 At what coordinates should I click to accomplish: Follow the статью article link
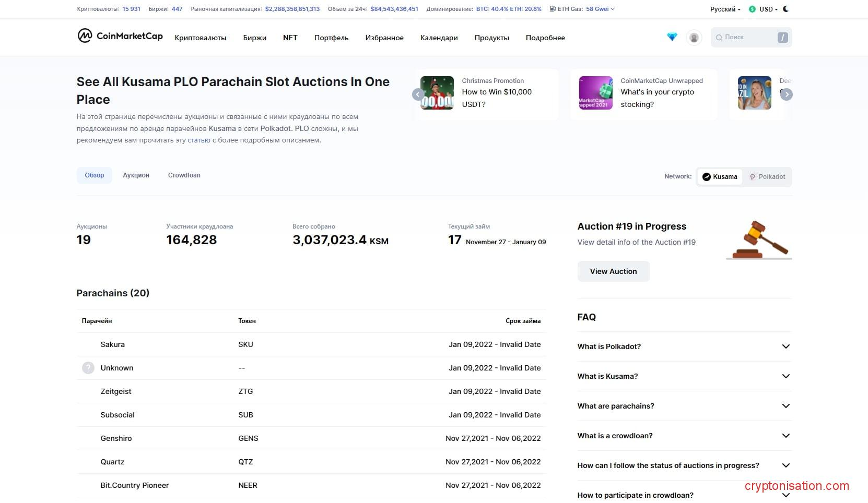point(198,140)
